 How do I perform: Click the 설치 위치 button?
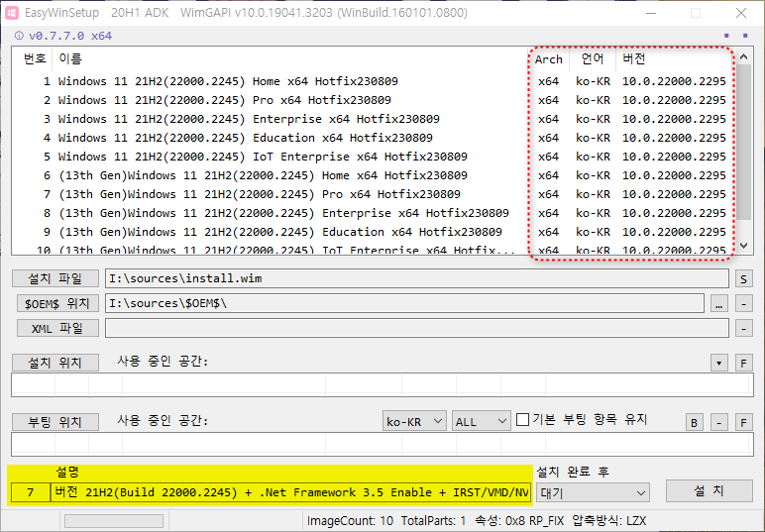pos(55,363)
